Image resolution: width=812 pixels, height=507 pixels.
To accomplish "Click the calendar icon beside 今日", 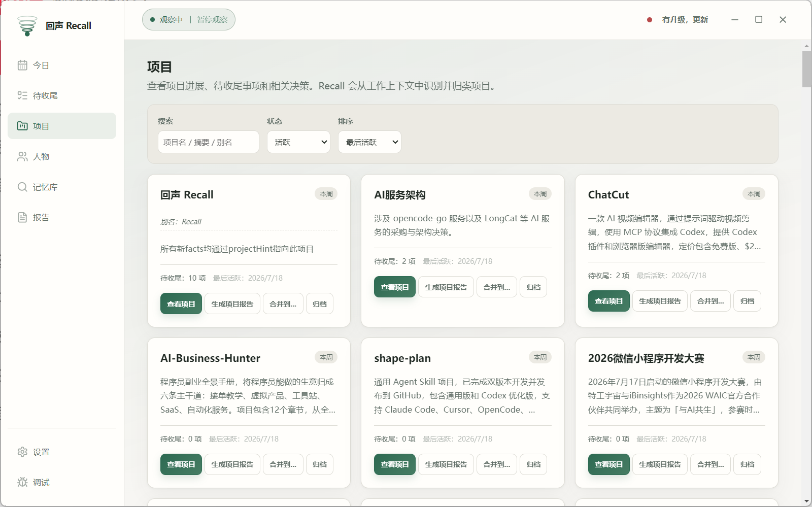I will (x=22, y=65).
